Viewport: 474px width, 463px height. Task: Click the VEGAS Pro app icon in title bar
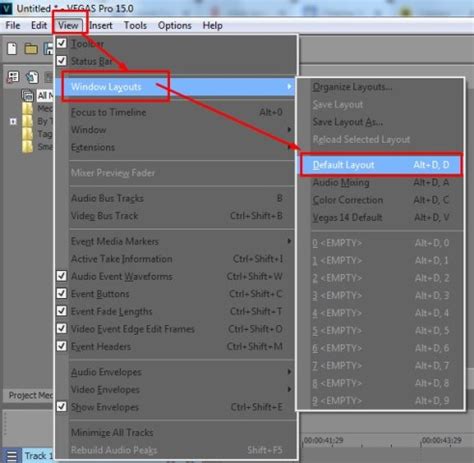tap(6, 8)
